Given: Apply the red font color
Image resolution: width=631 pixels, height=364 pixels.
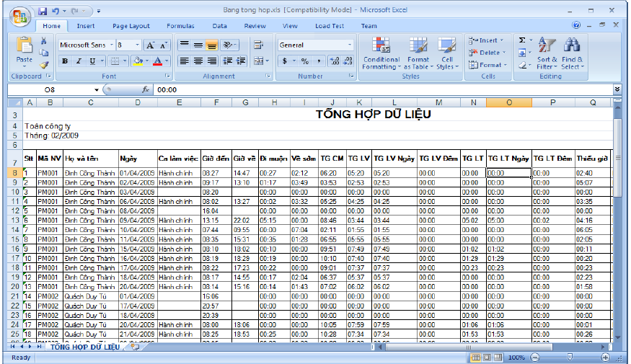Looking at the screenshot, I should 157,61.
